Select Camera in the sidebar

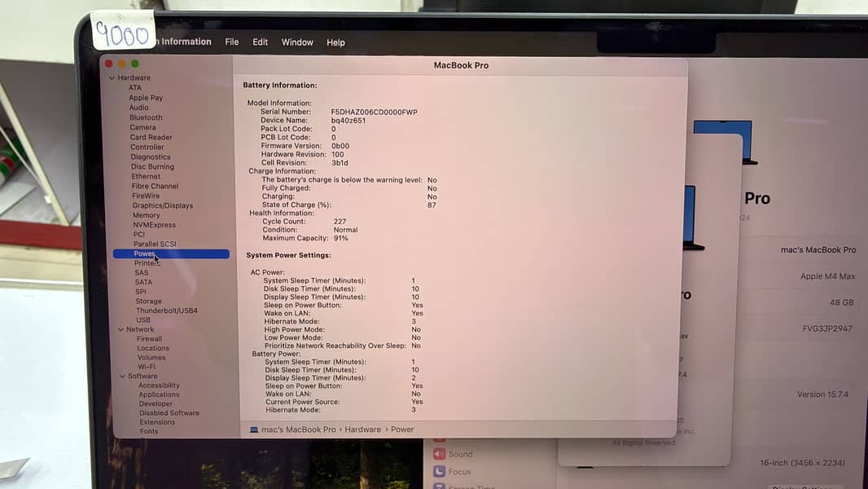142,127
